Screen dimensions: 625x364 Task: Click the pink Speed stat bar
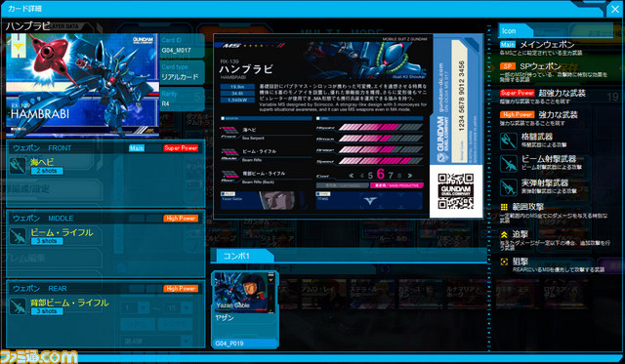tap(381, 161)
